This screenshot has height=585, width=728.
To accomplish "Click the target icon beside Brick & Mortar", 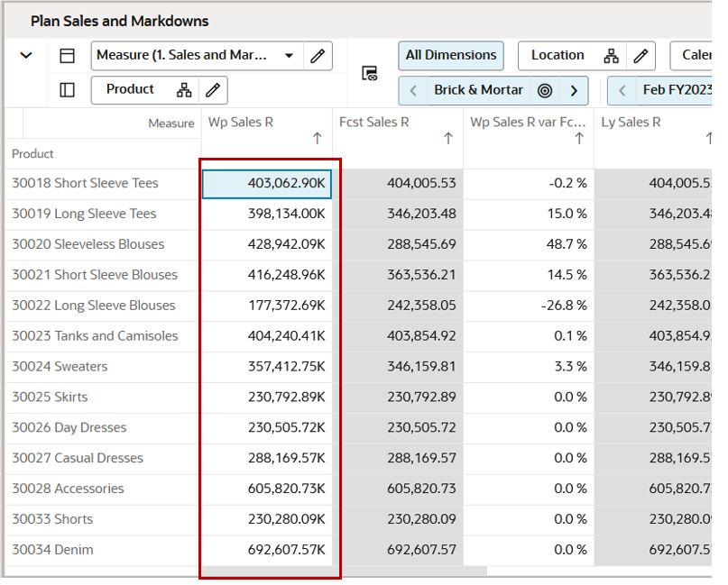I will click(545, 90).
